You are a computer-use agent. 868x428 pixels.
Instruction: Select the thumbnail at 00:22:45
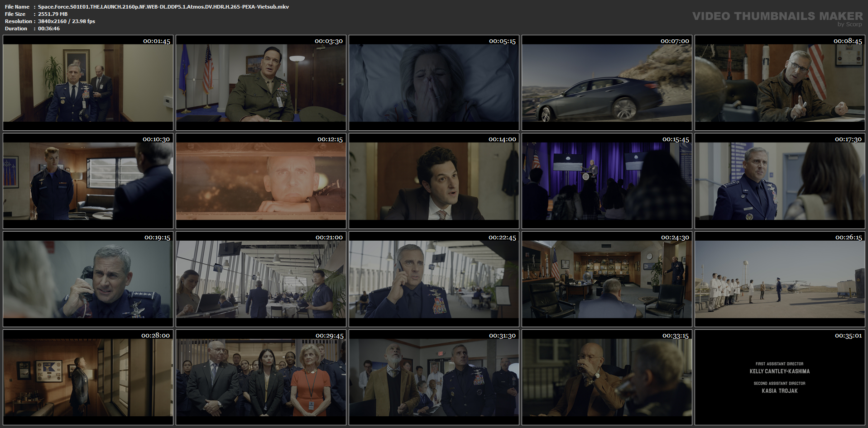coord(434,279)
